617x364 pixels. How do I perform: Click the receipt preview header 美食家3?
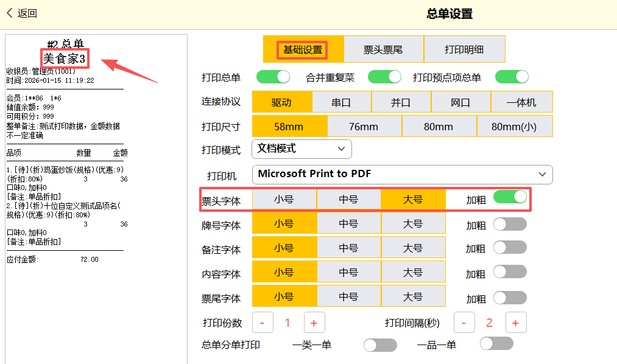pos(65,58)
